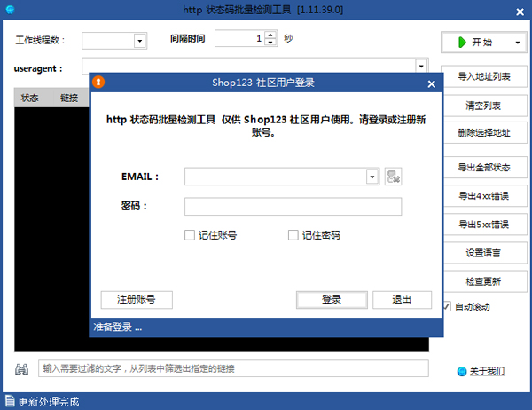Click the 密码 password input field
The width and height of the screenshot is (532, 410).
click(x=293, y=207)
